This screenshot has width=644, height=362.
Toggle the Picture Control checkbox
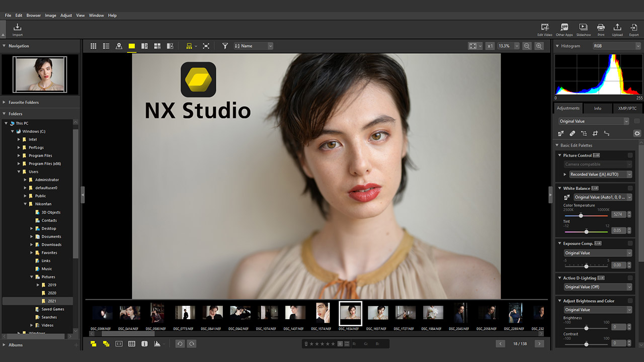point(629,155)
